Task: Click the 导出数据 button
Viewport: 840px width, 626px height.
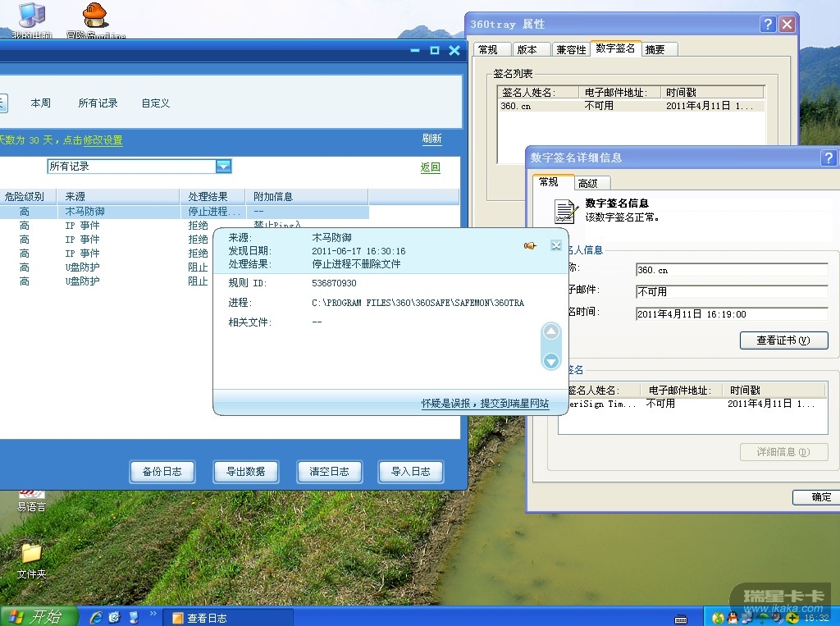Action: (245, 472)
